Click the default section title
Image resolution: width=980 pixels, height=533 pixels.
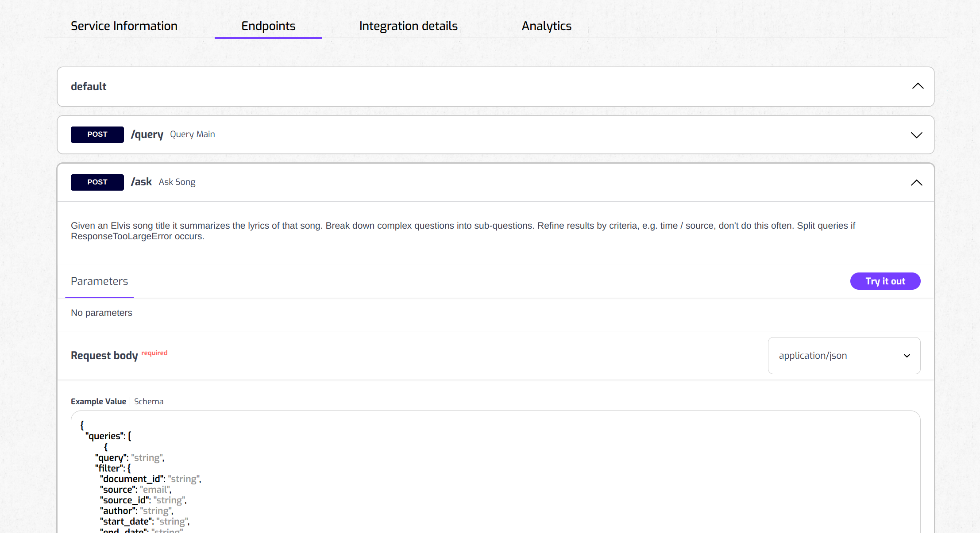pyautogui.click(x=89, y=87)
